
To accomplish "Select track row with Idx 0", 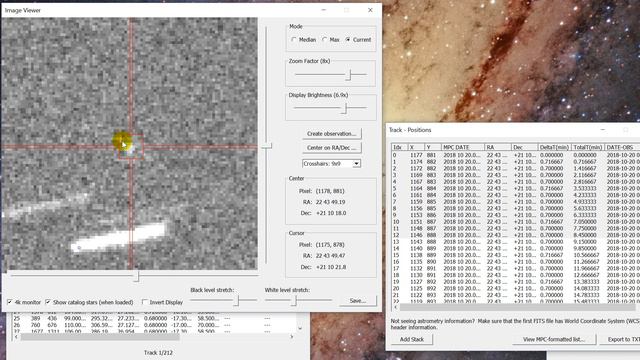I will tap(516, 155).
